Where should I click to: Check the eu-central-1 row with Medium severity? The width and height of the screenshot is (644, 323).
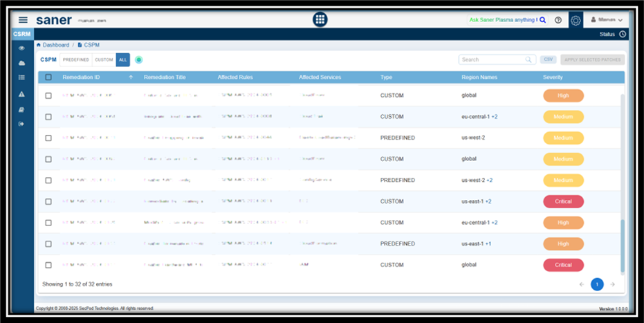point(48,117)
